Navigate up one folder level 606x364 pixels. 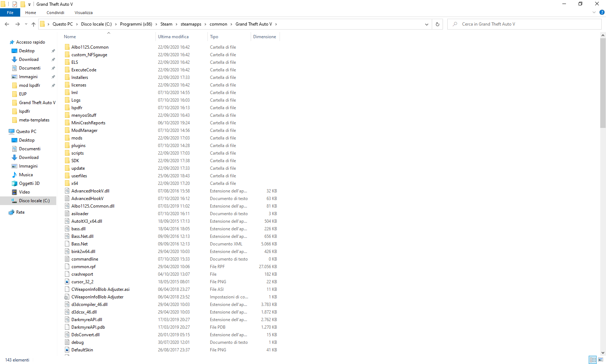[34, 24]
